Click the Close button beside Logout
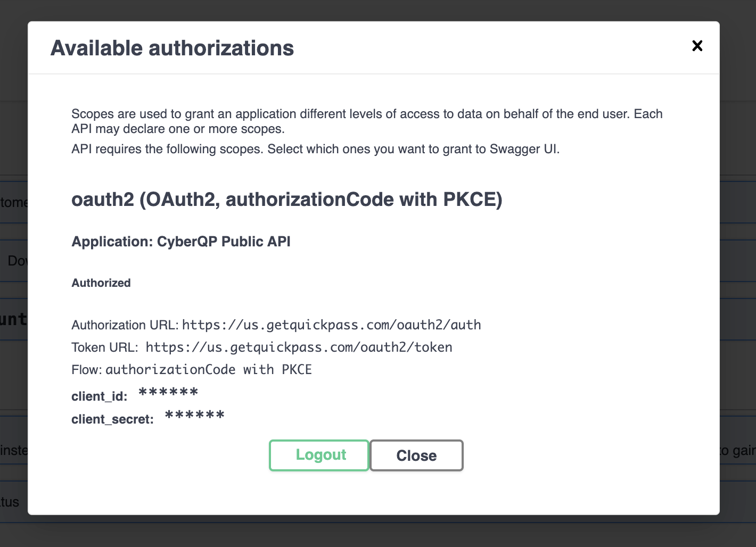Screen dimensions: 756x547 click(416, 455)
